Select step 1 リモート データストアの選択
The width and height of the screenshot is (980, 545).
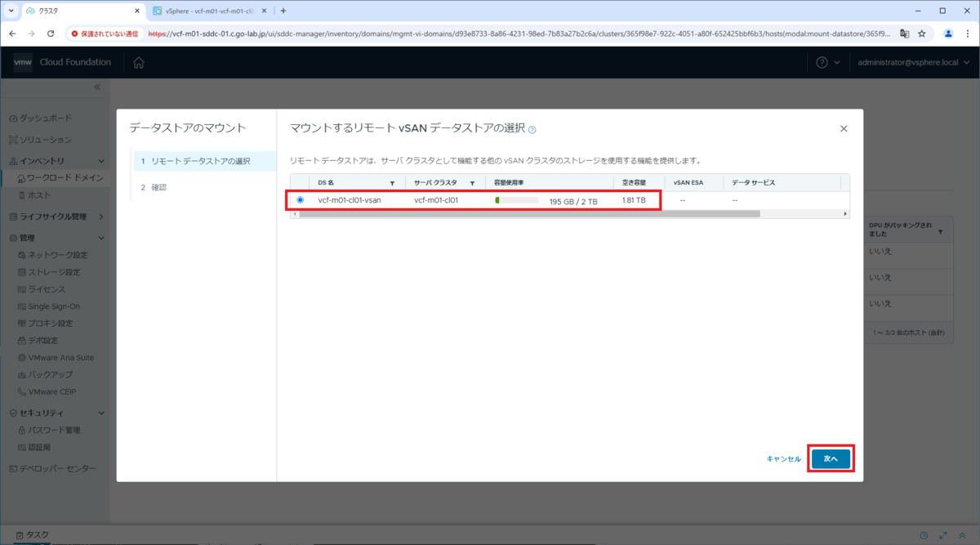click(x=205, y=161)
